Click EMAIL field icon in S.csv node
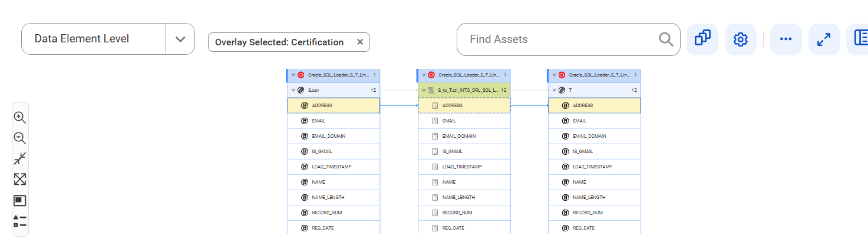This screenshot has height=239, width=868. [305, 121]
